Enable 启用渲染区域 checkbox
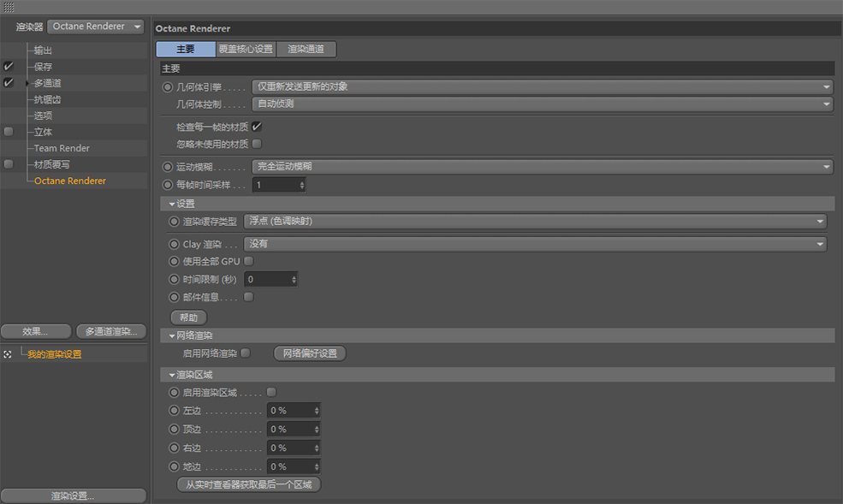Screen dimensions: 843x504 (x=271, y=392)
